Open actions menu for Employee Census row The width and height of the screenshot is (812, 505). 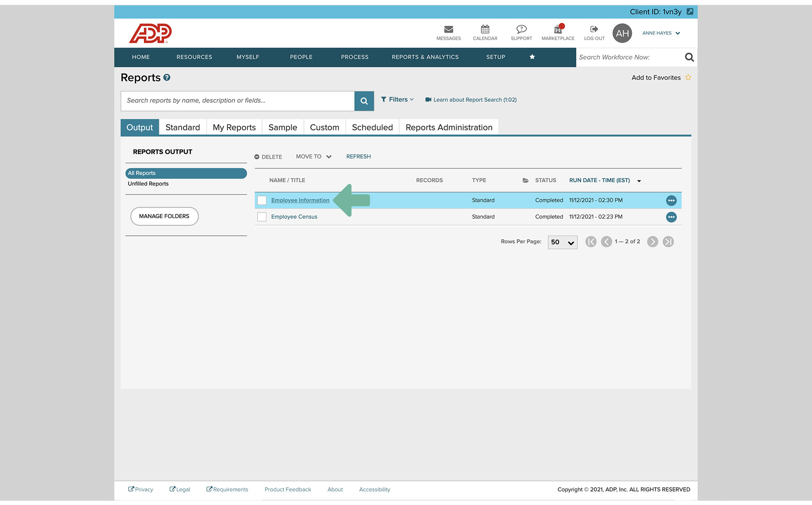pos(671,217)
